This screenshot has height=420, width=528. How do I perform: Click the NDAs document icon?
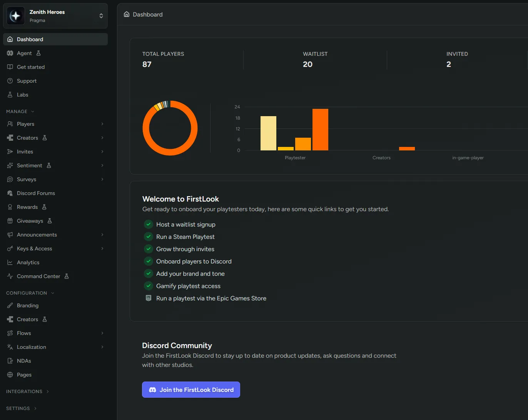10,361
